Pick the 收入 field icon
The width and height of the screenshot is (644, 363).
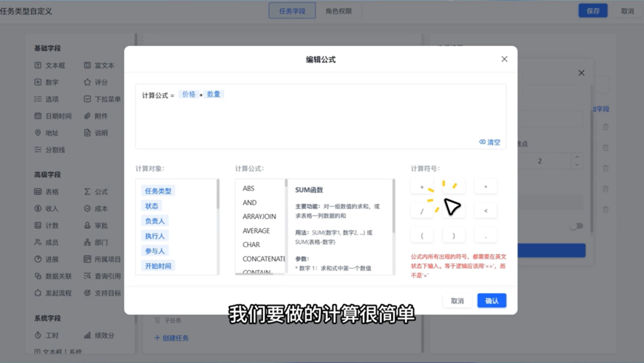[38, 208]
